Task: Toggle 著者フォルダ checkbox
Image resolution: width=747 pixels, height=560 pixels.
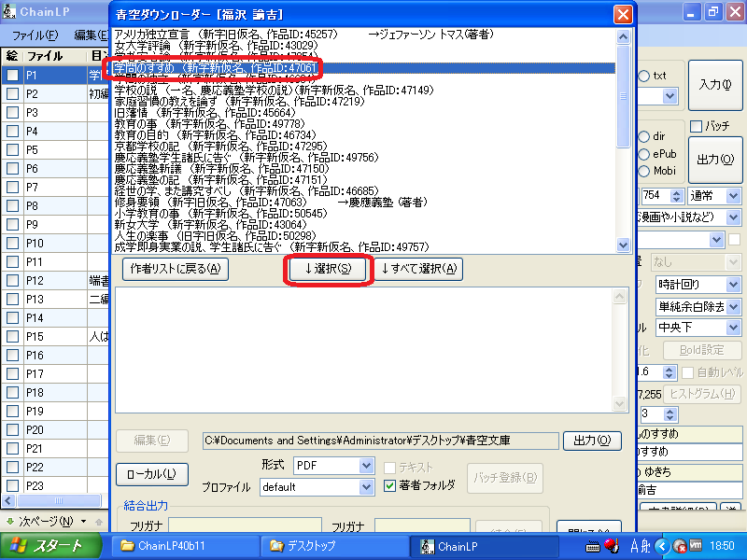Action: click(x=389, y=485)
